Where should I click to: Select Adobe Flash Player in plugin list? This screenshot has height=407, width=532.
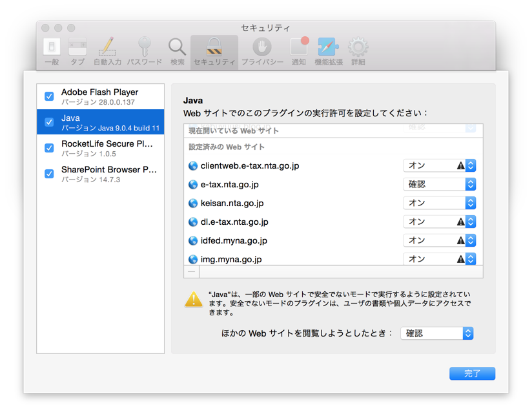click(101, 96)
